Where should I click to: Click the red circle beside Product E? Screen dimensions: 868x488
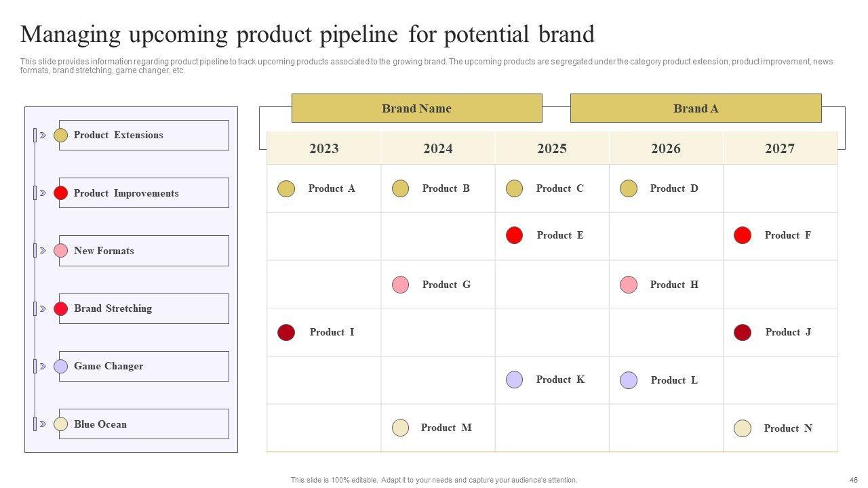515,235
